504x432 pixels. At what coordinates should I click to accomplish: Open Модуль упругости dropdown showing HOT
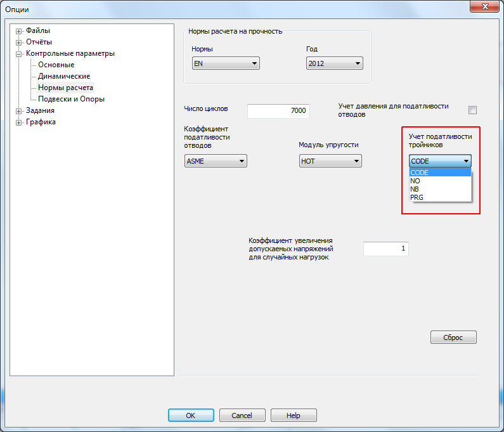pos(330,161)
